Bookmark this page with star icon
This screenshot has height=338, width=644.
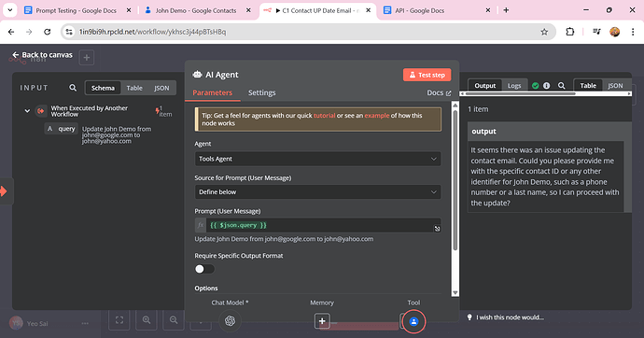(x=544, y=32)
